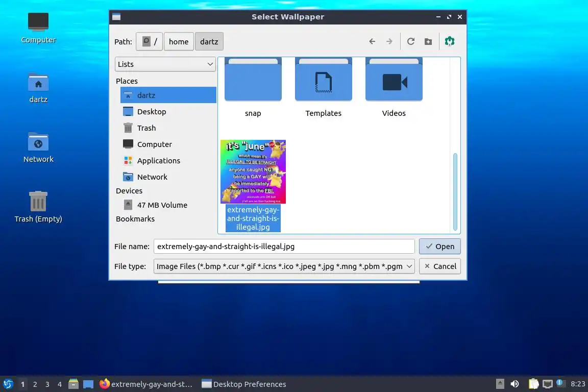This screenshot has width=588, height=392.
Task: Reload the current folder listing
Action: (x=410, y=41)
